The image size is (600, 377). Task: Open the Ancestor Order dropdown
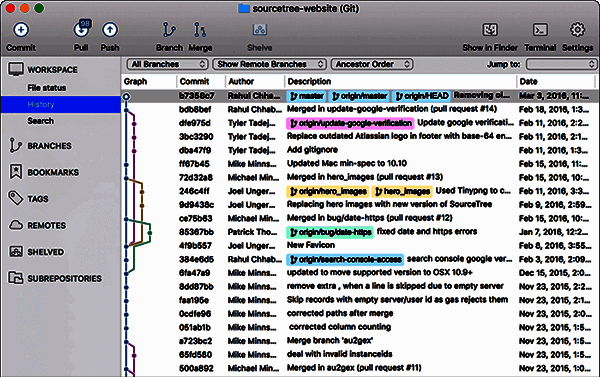point(372,64)
